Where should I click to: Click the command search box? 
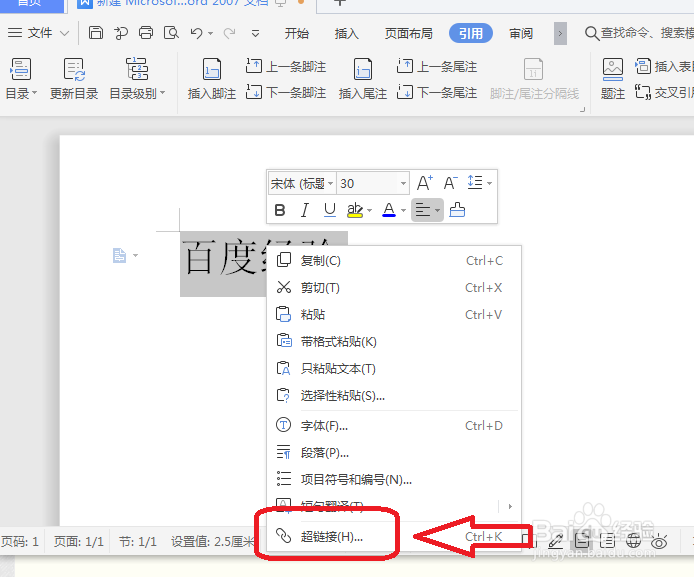pyautogui.click(x=639, y=33)
